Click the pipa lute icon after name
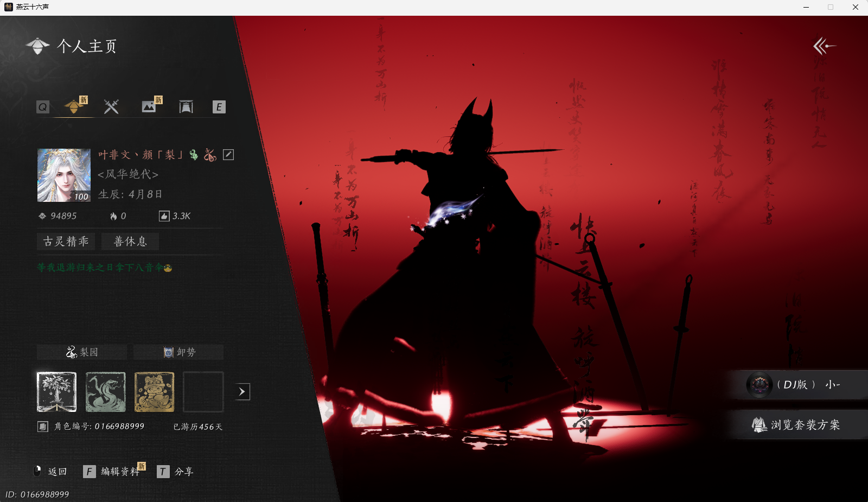Viewport: 868px width, 502px height. coord(210,155)
